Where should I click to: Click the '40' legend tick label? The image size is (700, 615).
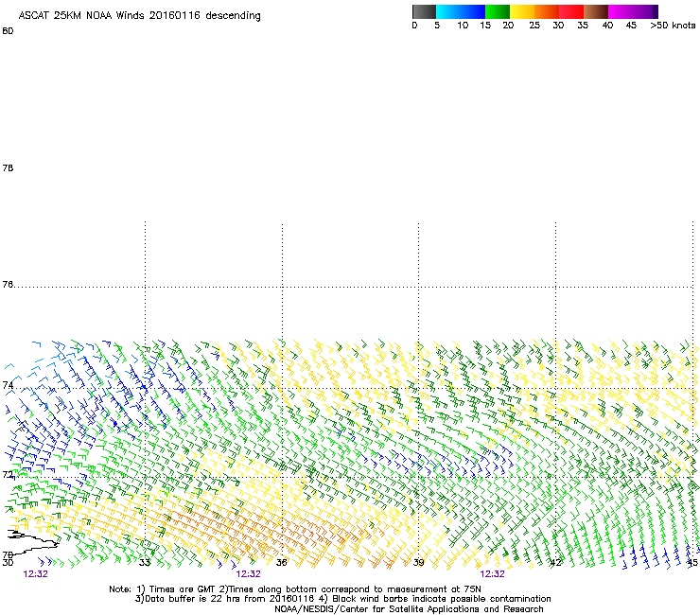pos(607,26)
